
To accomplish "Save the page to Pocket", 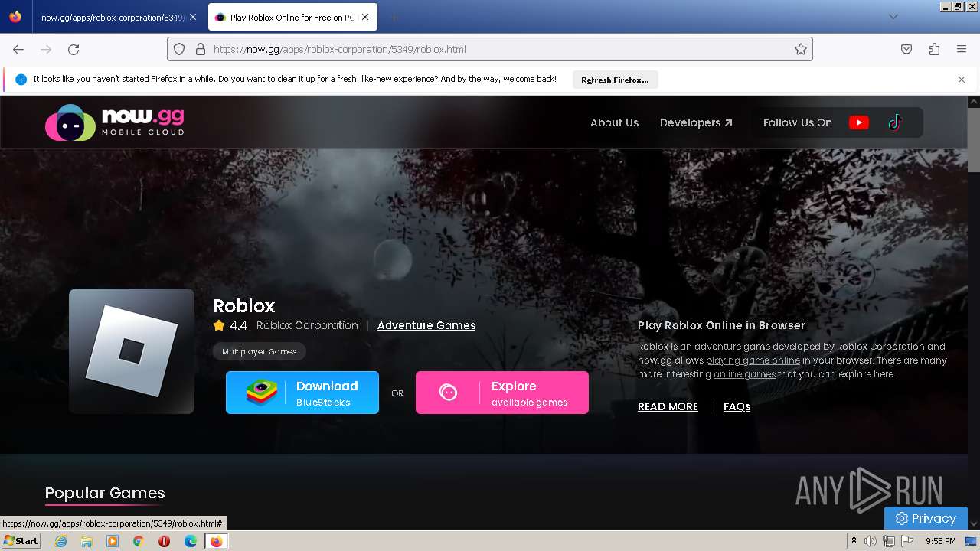I will pos(906,49).
